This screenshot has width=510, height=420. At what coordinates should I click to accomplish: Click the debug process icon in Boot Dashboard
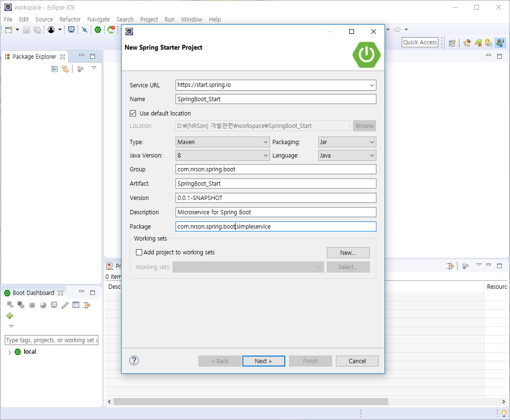pyautogui.click(x=21, y=305)
